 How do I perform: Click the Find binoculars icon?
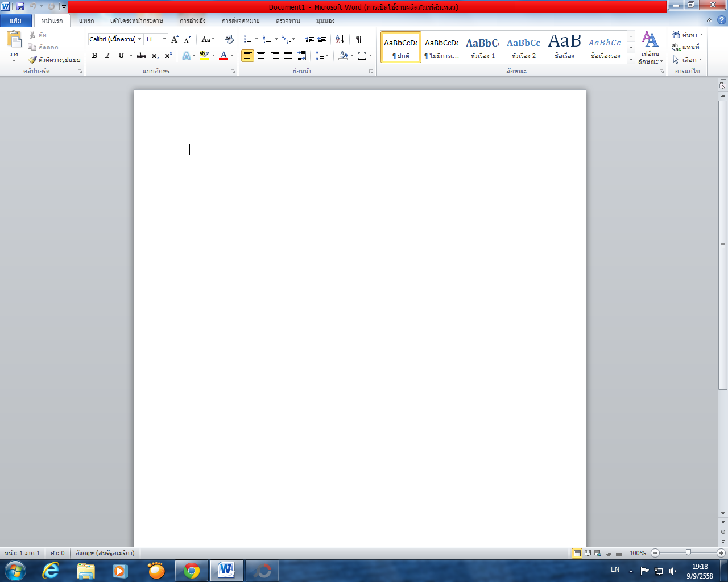[x=676, y=35]
